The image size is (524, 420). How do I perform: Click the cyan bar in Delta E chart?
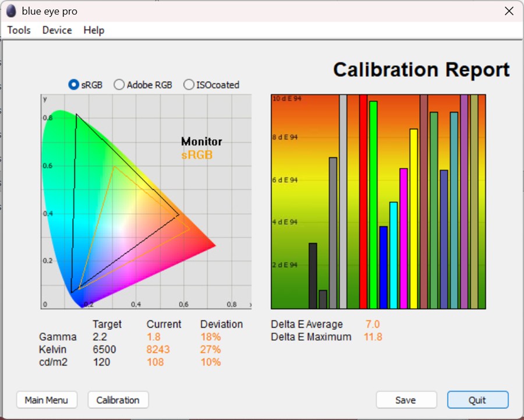(394, 256)
